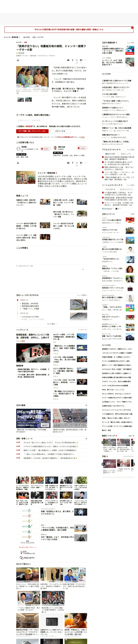Viewport: 138px width, 644px height.
Task: Open the 動画一覧 link
Action: click(131, 436)
